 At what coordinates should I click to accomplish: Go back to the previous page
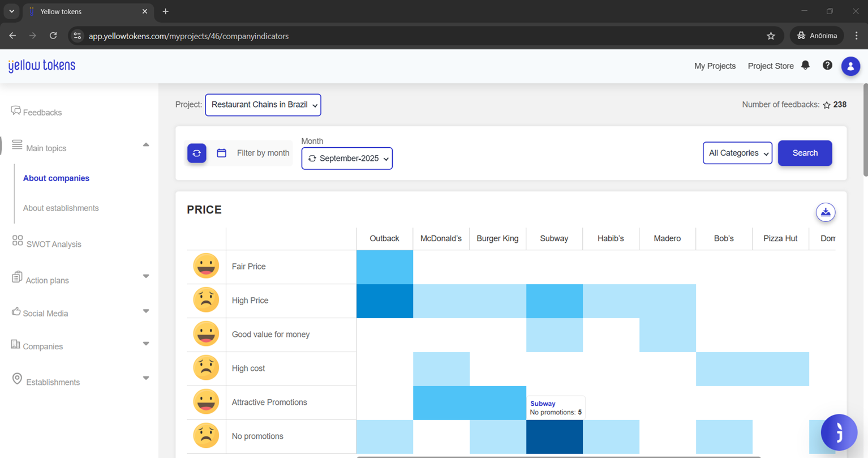12,36
